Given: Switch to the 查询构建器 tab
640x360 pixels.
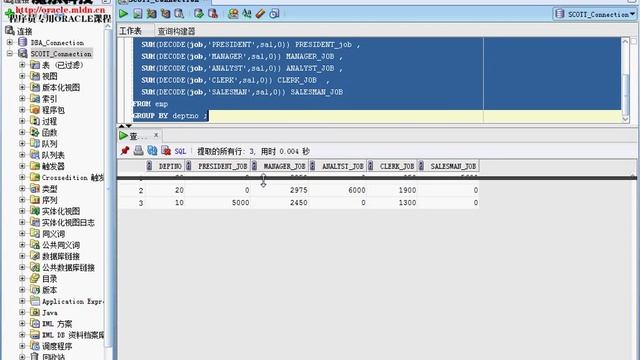Looking at the screenshot, I should point(176,31).
